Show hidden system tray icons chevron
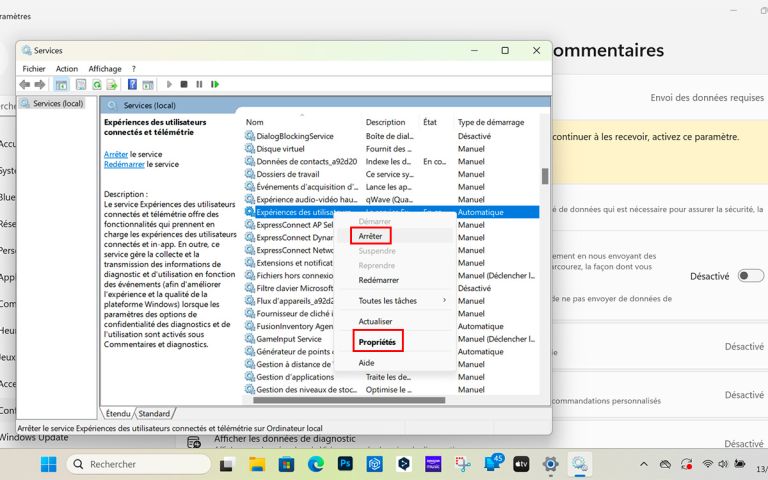This screenshot has width=768, height=480. click(x=645, y=464)
